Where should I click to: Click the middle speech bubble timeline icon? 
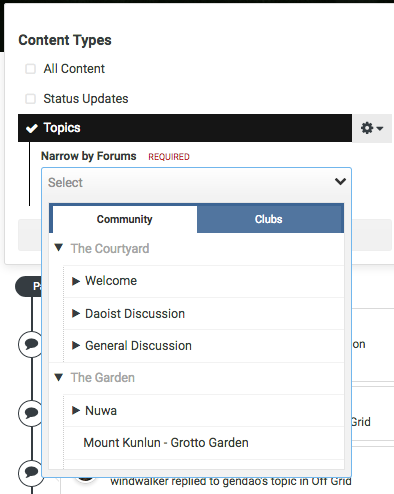pyautogui.click(x=31, y=413)
